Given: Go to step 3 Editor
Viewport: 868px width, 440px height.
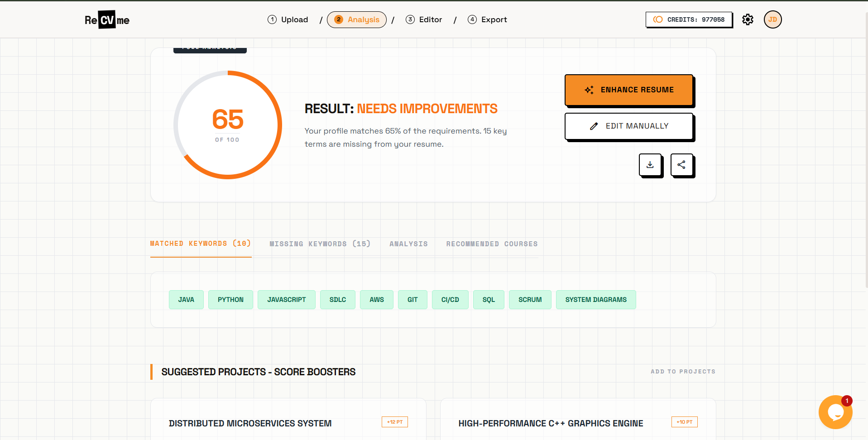Looking at the screenshot, I should 424,19.
